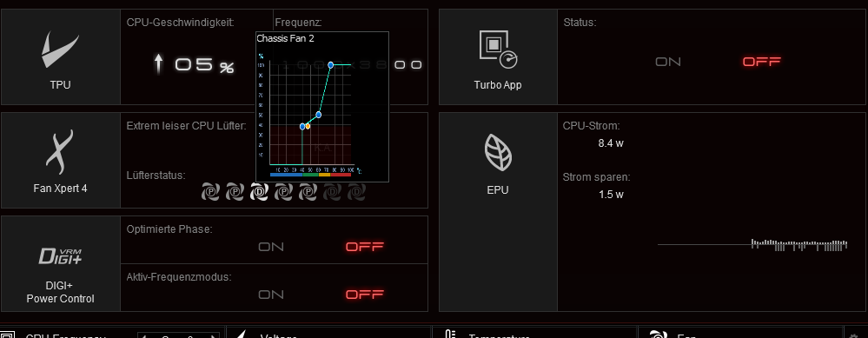Click the Status label in Turbo App
This screenshot has height=338, width=868.
tap(580, 23)
